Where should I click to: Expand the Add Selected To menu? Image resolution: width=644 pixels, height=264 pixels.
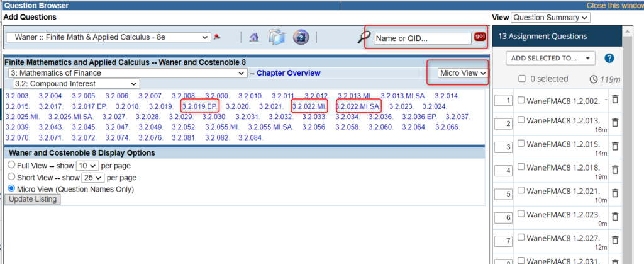550,58
